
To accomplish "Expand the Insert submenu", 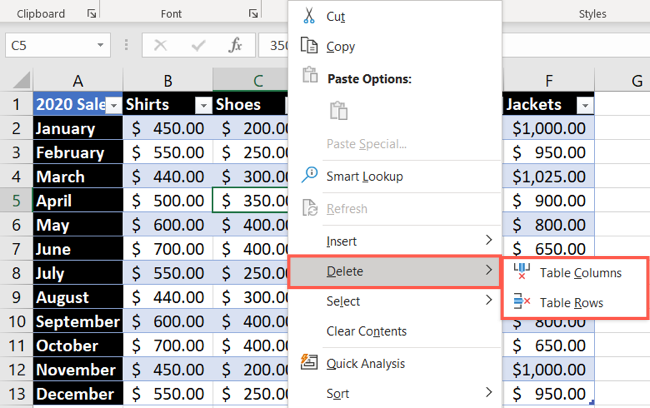I will (x=489, y=240).
